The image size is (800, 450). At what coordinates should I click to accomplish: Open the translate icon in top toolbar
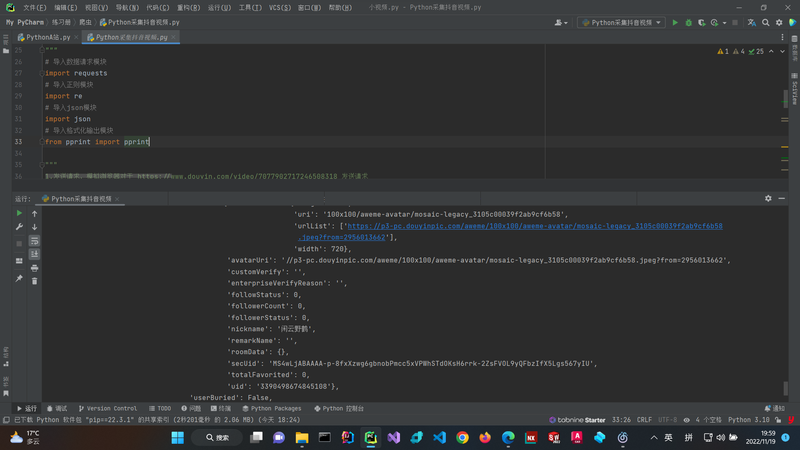(x=752, y=22)
